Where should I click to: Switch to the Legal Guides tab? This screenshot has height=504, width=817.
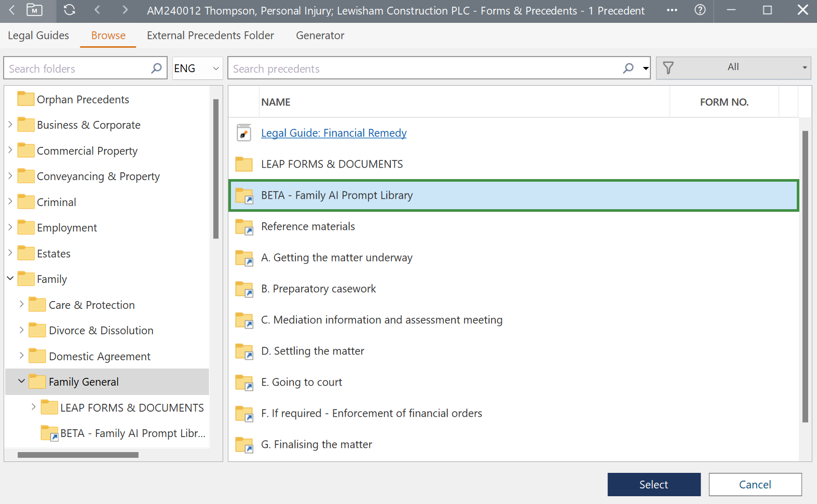pos(38,35)
